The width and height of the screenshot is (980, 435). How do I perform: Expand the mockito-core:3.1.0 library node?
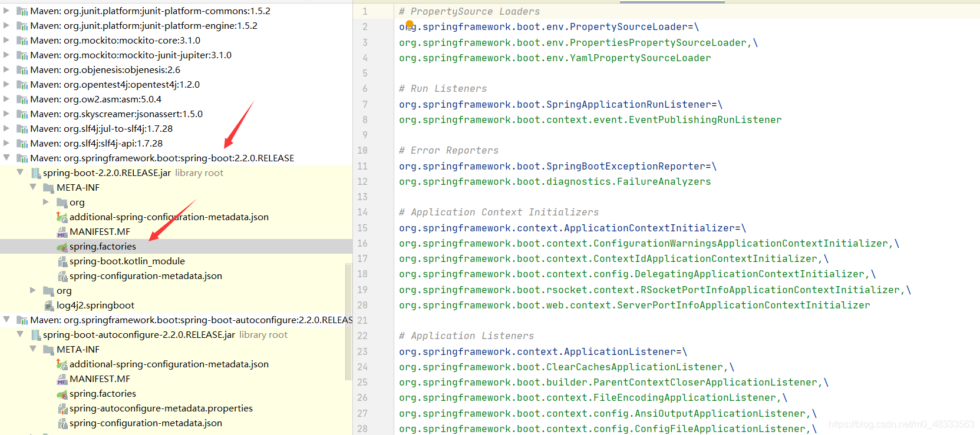(x=6, y=40)
